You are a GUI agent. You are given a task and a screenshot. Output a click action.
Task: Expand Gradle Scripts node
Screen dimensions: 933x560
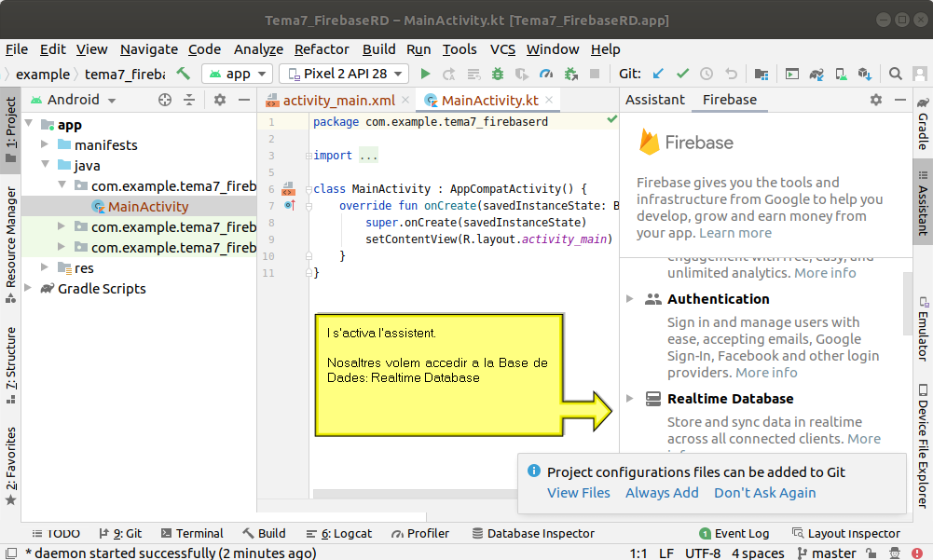tap(28, 287)
